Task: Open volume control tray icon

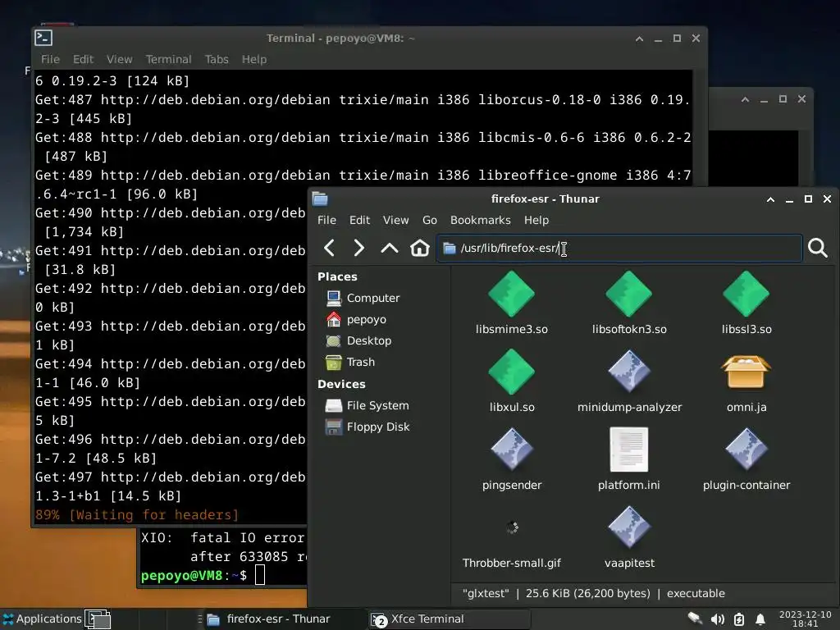Action: (717, 619)
